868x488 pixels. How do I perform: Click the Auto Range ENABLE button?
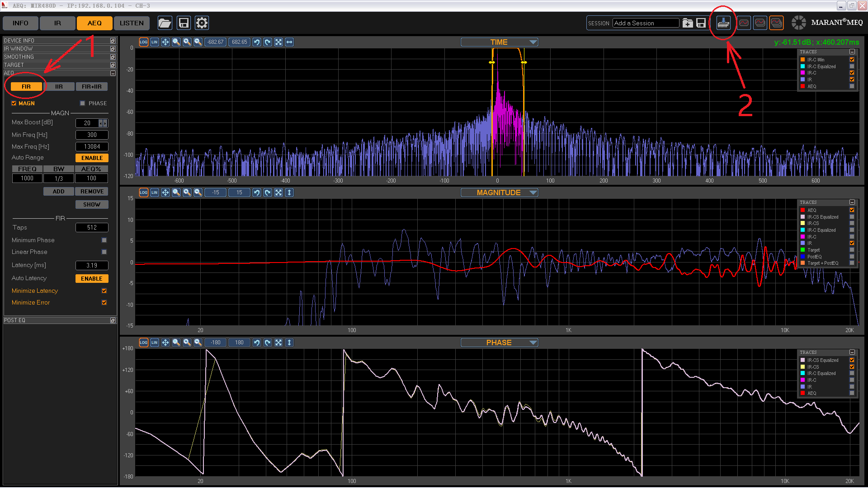92,158
